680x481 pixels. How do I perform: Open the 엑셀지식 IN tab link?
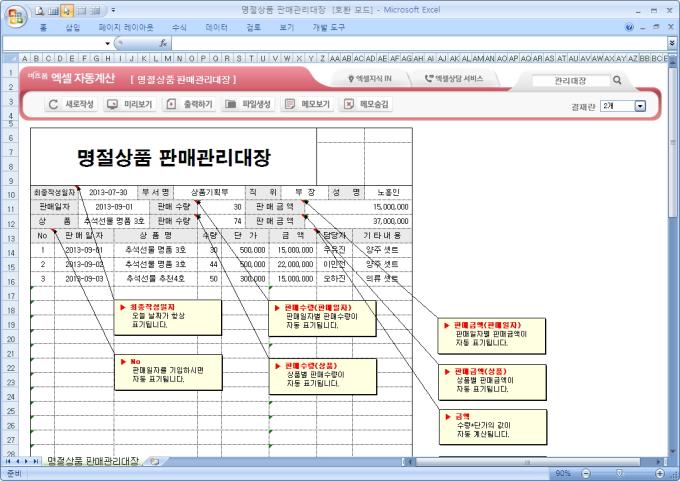pos(369,79)
